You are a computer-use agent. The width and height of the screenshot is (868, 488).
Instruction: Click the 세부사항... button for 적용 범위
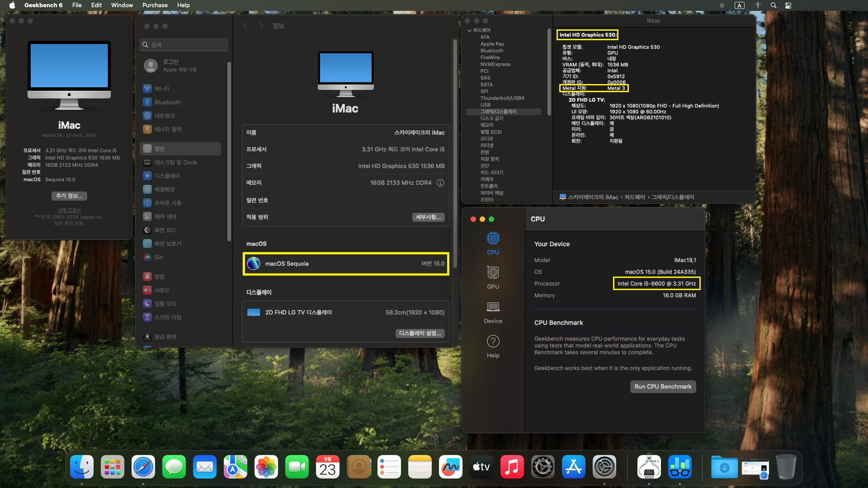[429, 217]
